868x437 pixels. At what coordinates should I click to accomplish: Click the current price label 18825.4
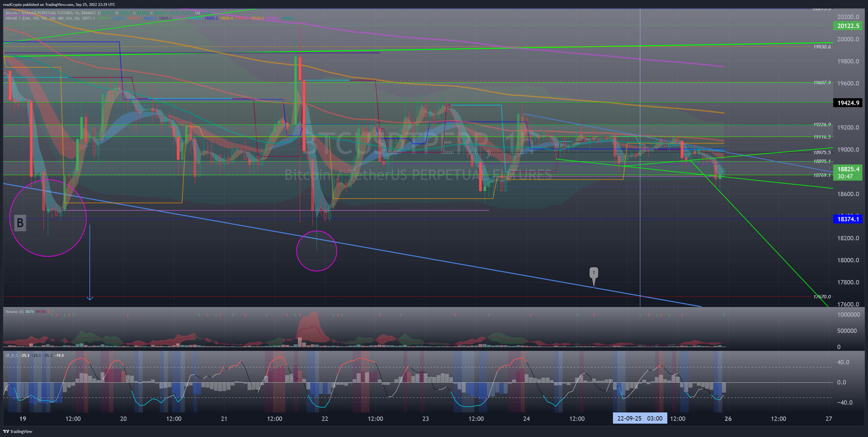point(848,169)
